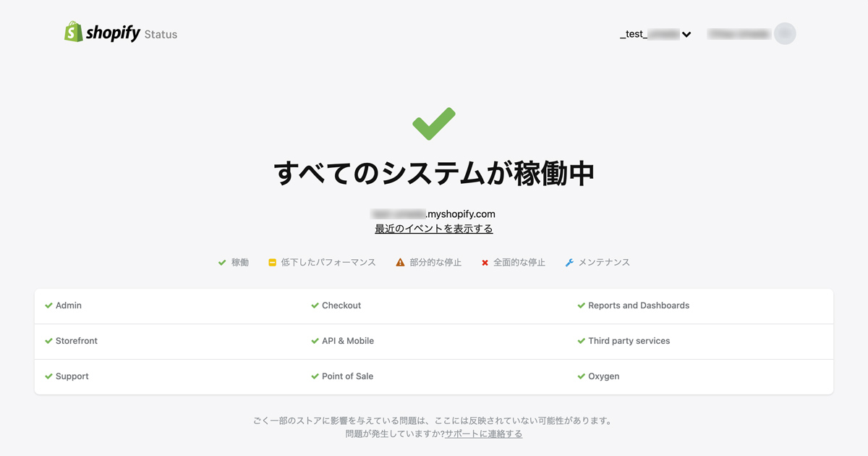868x456 pixels.
Task: Click the メンテナンス legend text
Action: coord(604,263)
